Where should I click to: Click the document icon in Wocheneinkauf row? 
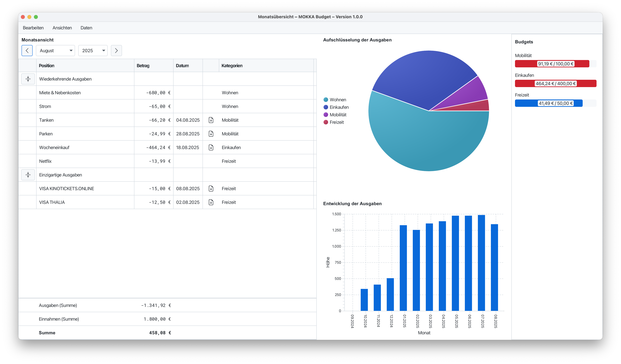pyautogui.click(x=211, y=147)
